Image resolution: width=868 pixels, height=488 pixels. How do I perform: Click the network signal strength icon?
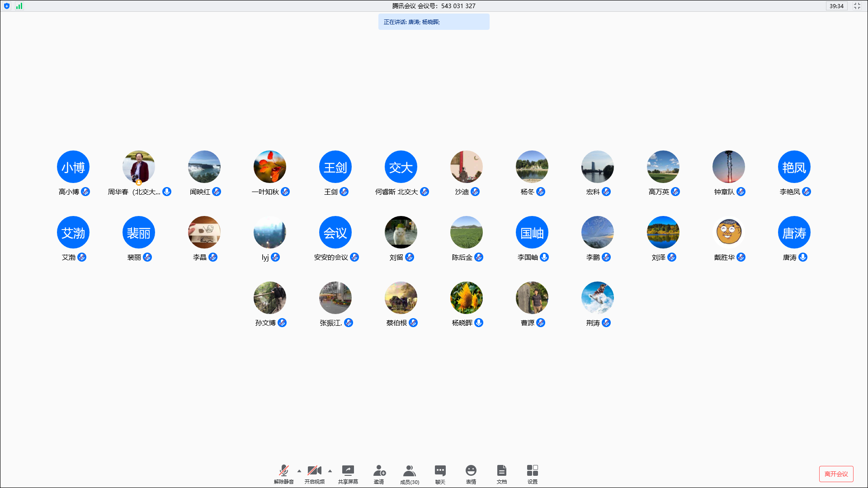(19, 6)
